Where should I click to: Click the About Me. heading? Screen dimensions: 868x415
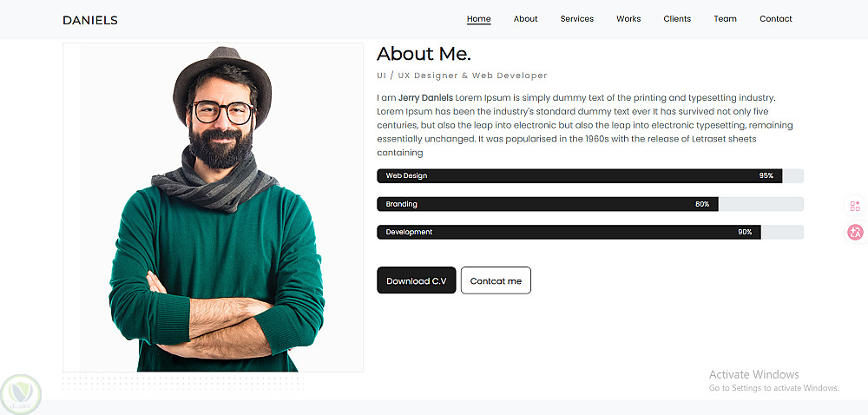point(424,54)
